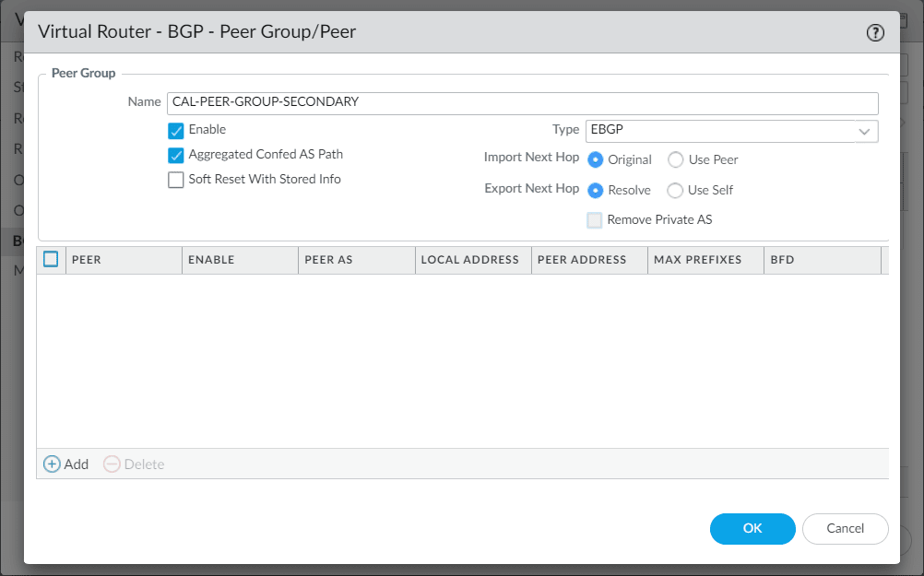The height and width of the screenshot is (576, 924).
Task: Click the Add plus icon
Action: tap(53, 464)
